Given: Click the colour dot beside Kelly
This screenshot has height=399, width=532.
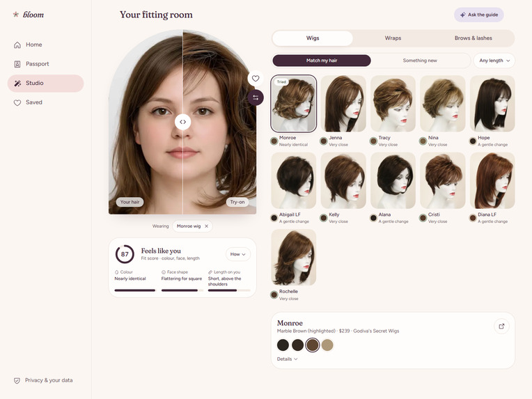Looking at the screenshot, I should [x=324, y=218].
